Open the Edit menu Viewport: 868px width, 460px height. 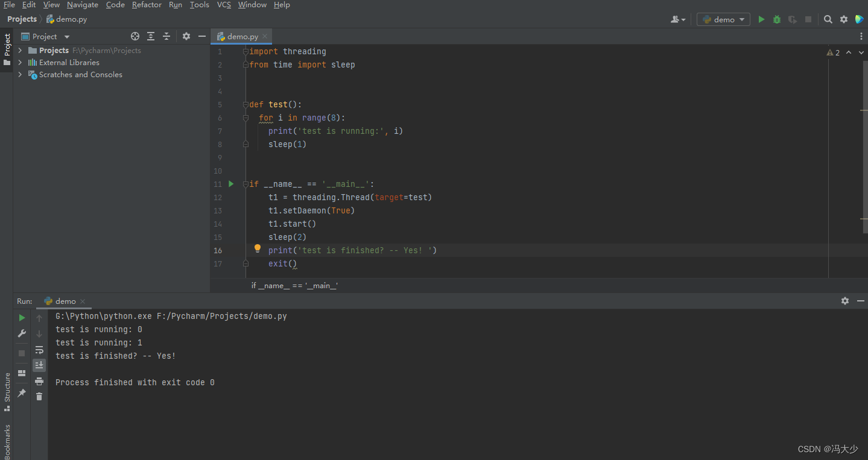coord(29,5)
